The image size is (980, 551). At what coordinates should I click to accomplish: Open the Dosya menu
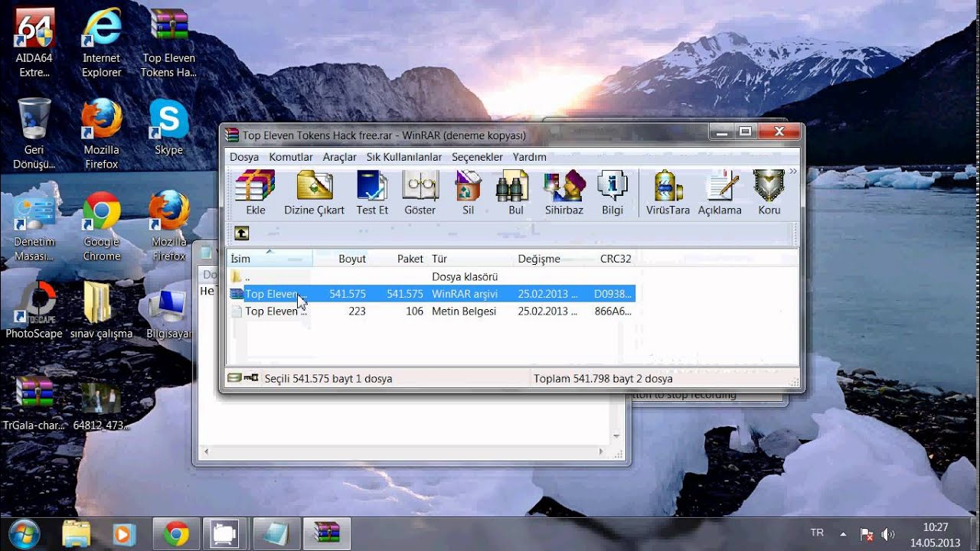coord(244,157)
